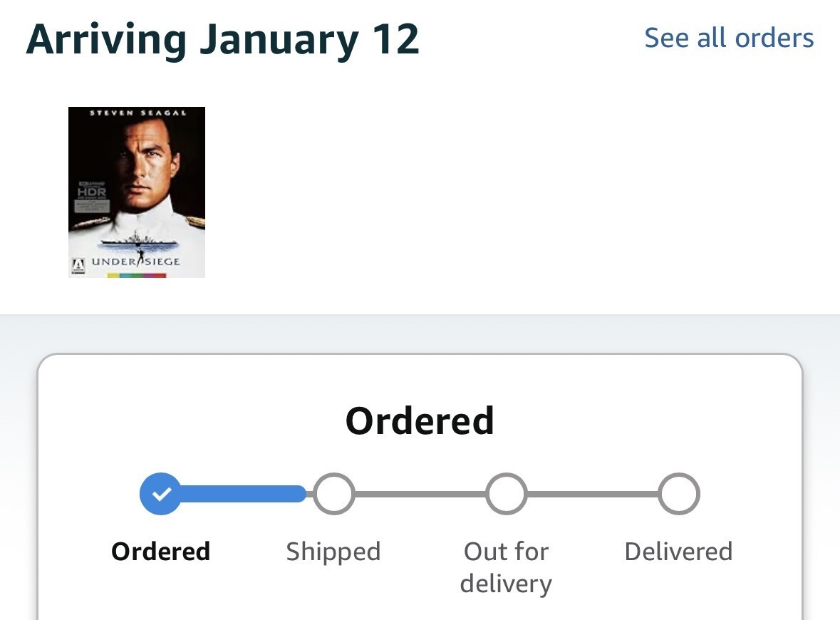The image size is (840, 620).
Task: Click the Out for delivery label
Action: click(506, 567)
